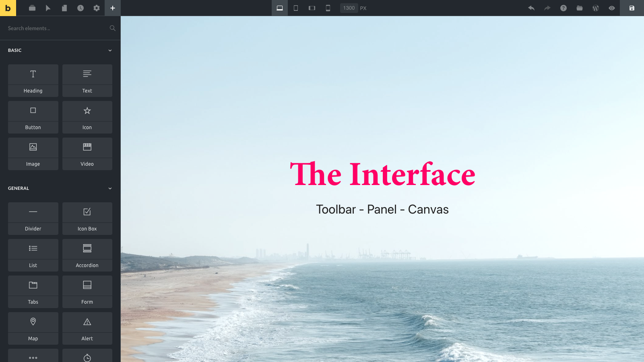This screenshot has width=644, height=362.
Task: Switch to mobile portrait preview mode
Action: 328,8
